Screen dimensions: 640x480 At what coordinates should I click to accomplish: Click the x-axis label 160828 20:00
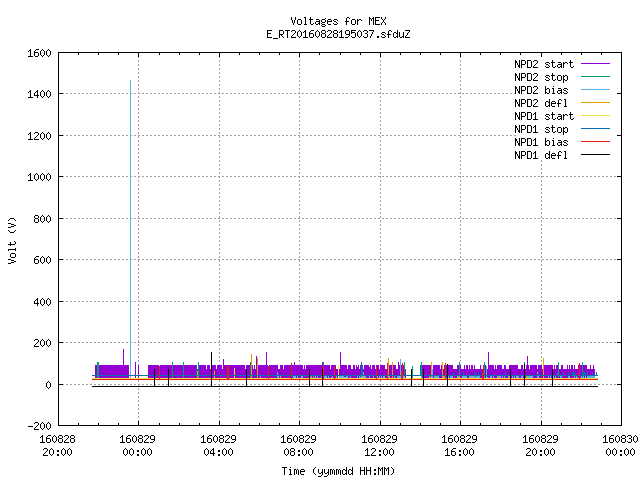pyautogui.click(x=57, y=446)
